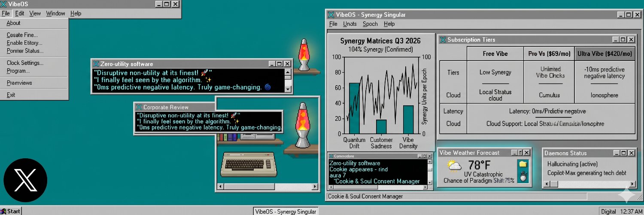
Task: Open the folder icon in Vibe Weather Forecast
Action: coord(522,164)
